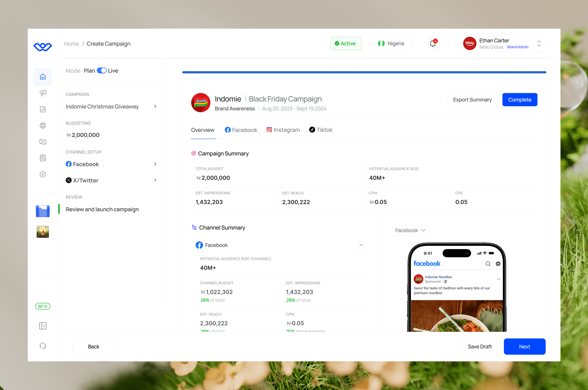Click the headset support icon
The image size is (588, 390).
coord(43,346)
